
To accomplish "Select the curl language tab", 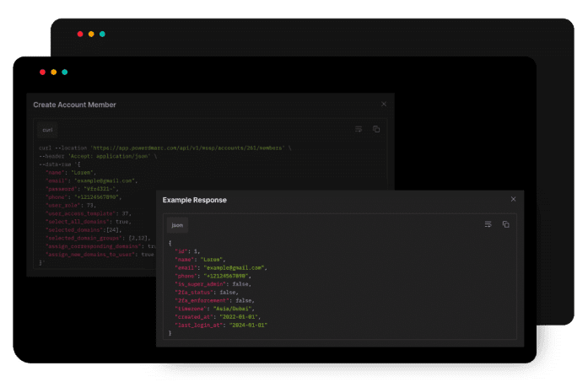I will 47,130.
